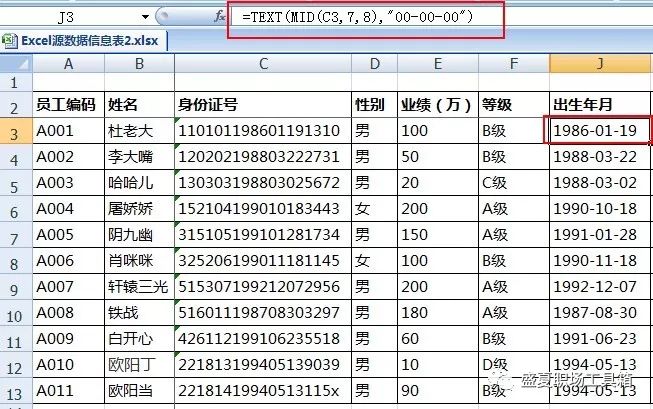Select birth date cell 1986-01-19
Screen dimensions: 653x409
(598, 131)
